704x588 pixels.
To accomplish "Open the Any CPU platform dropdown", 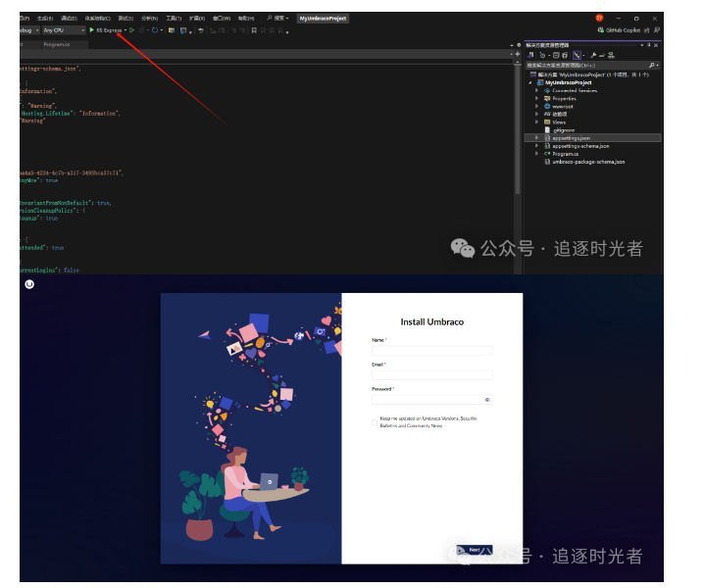I will click(x=83, y=30).
